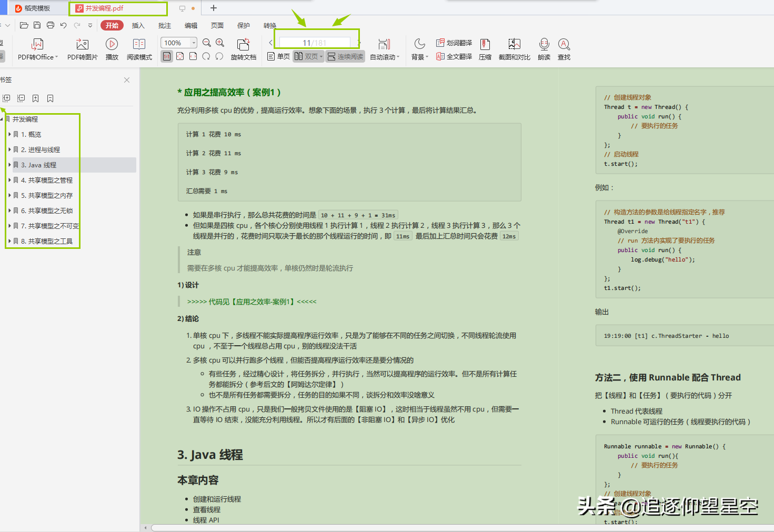
Task: Open quick access toolbar customize arrow
Action: [x=90, y=25]
